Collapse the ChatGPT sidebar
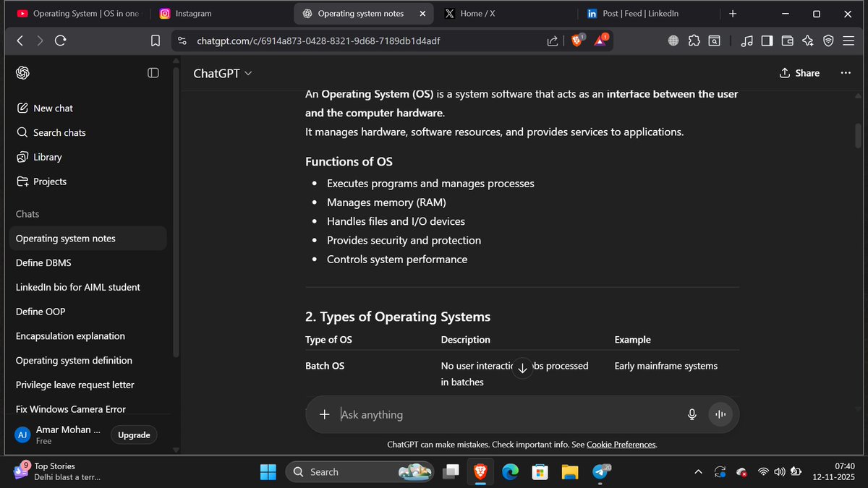 [x=153, y=72]
